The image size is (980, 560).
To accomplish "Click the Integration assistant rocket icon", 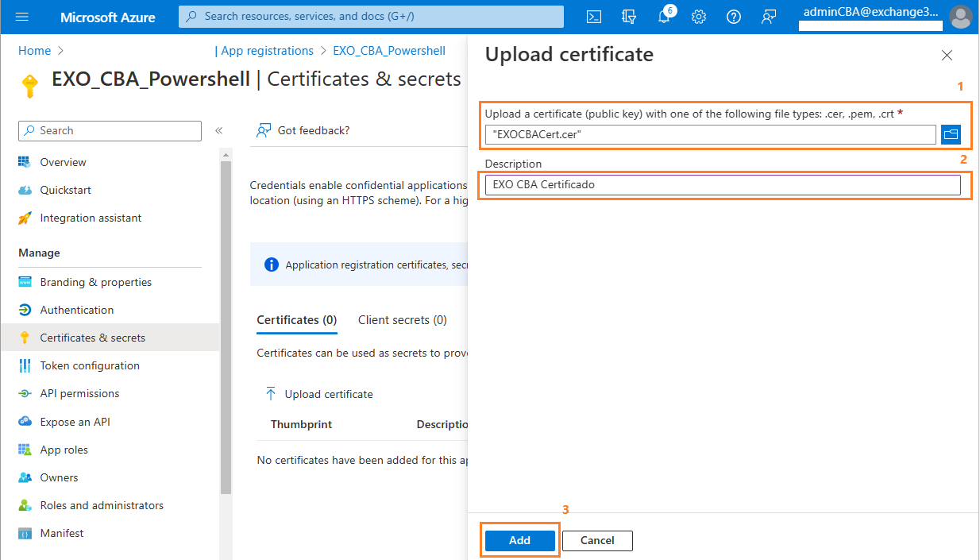I will coord(25,218).
